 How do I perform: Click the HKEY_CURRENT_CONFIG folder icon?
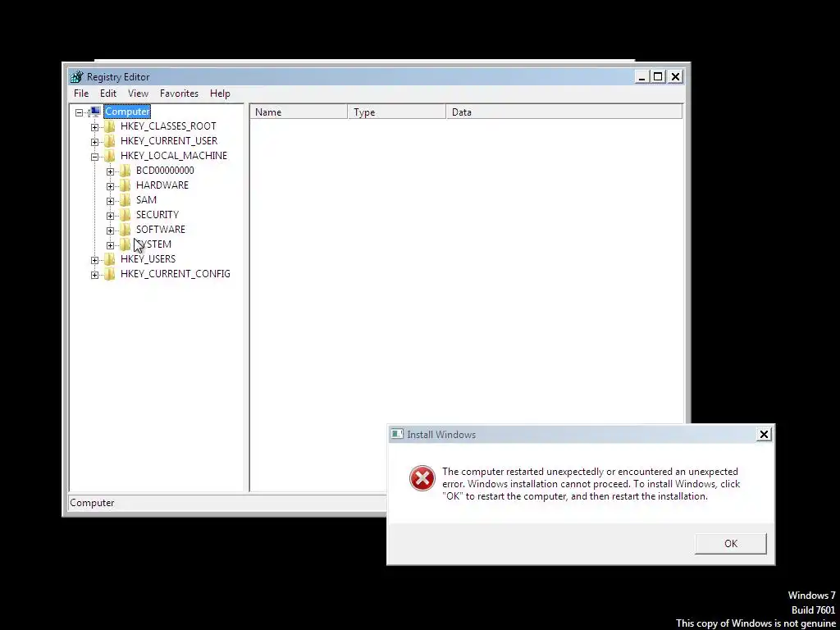tap(110, 274)
